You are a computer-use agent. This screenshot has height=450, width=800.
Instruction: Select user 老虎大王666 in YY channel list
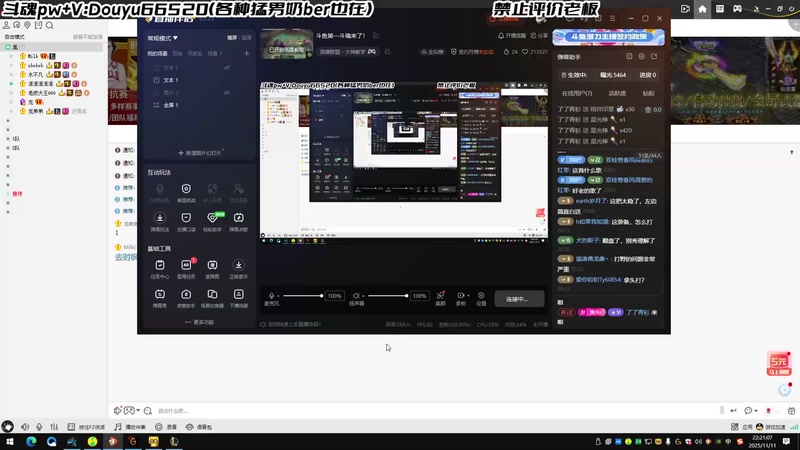[42, 93]
